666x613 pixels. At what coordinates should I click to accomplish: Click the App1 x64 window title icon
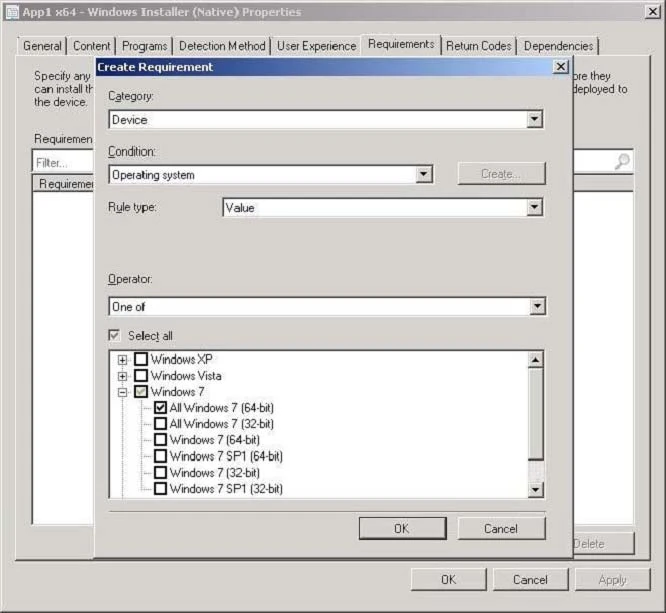click(x=12, y=12)
